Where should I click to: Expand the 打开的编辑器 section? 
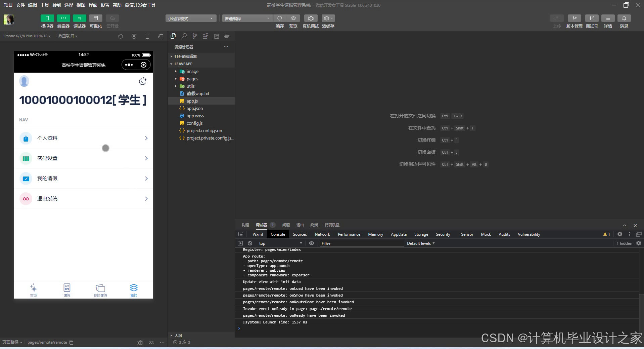(201, 56)
